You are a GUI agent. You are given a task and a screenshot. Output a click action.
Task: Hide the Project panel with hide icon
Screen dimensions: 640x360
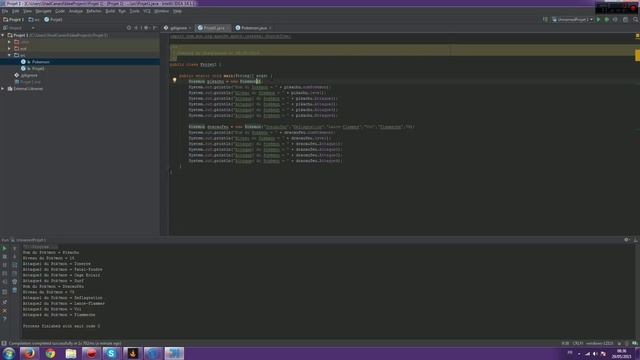point(155,28)
